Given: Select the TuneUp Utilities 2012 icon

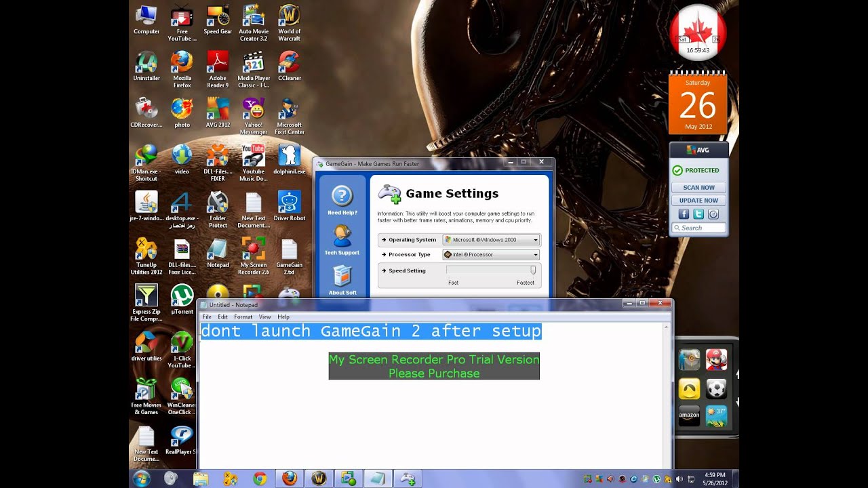Looking at the screenshot, I should [x=146, y=256].
